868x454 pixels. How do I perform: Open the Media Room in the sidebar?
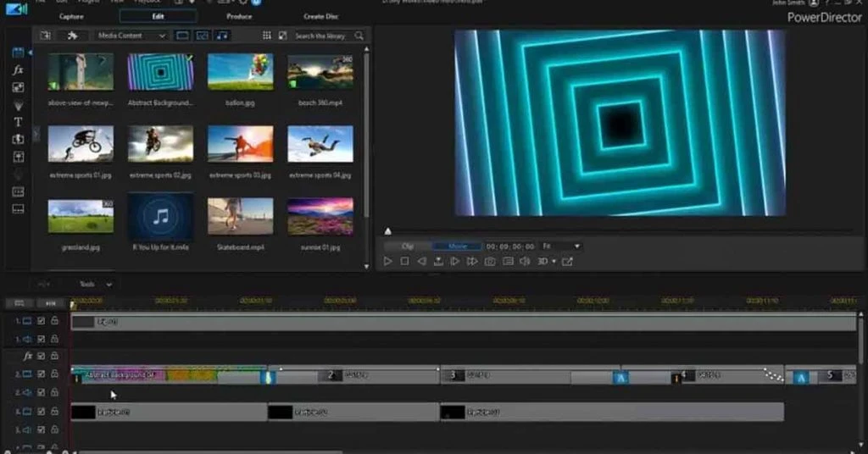tap(18, 53)
